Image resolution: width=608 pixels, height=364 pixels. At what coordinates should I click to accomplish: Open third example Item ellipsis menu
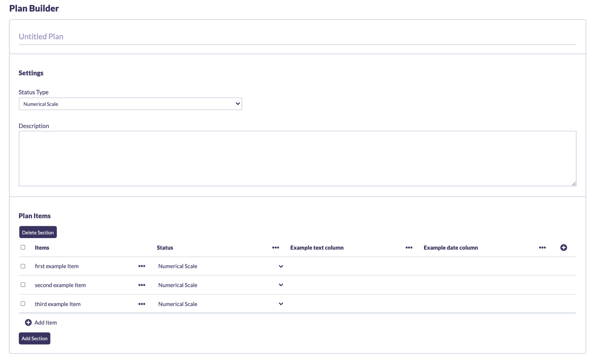pos(142,304)
